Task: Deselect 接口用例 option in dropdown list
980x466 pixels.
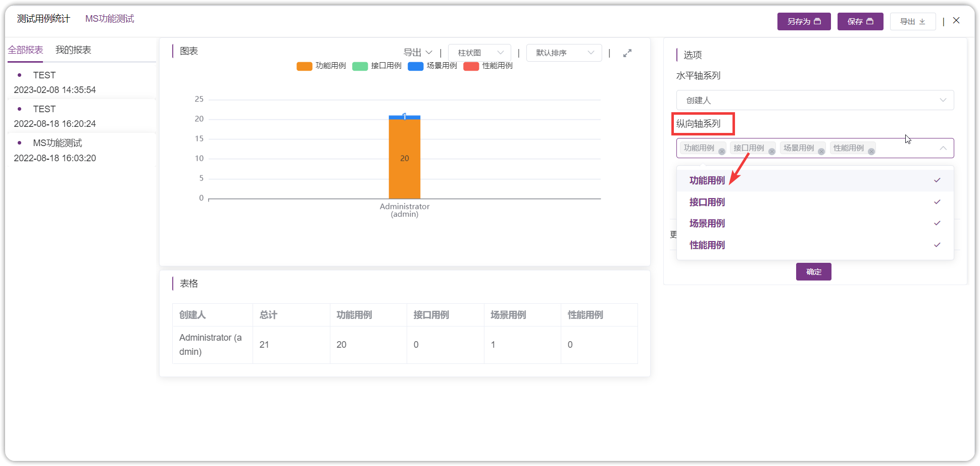Action: (x=815, y=202)
